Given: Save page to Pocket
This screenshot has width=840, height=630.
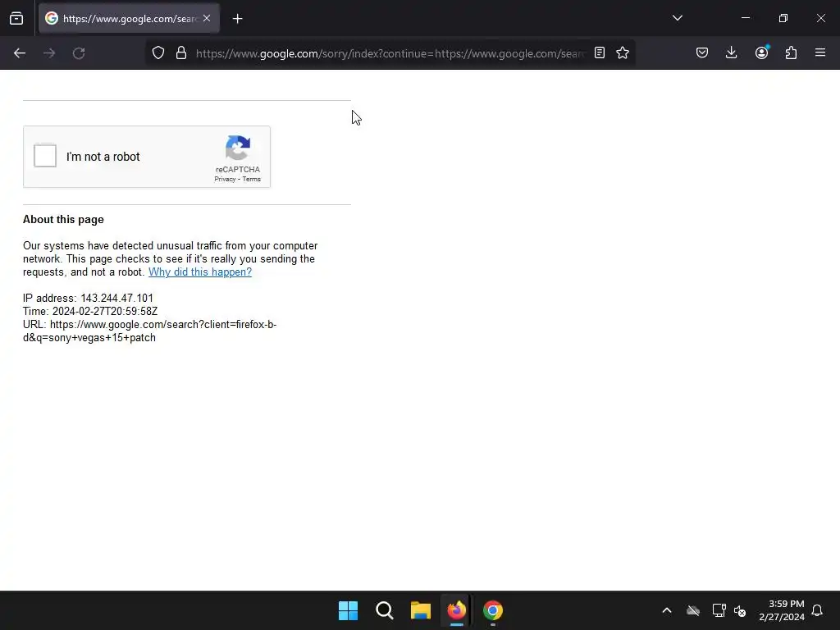Looking at the screenshot, I should (702, 52).
